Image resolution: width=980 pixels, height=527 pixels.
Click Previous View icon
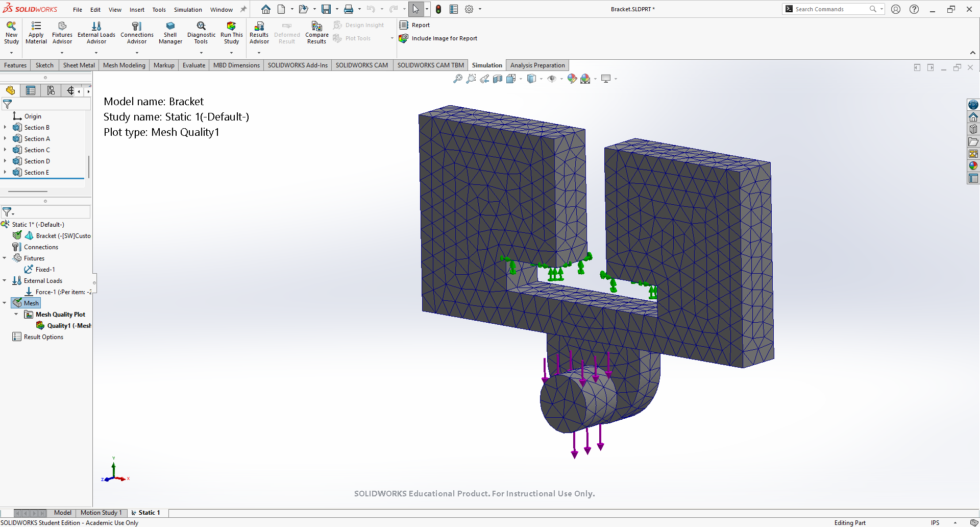(484, 79)
